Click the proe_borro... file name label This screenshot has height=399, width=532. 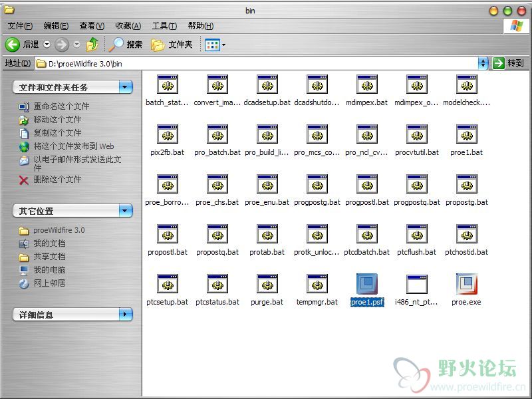pos(167,203)
